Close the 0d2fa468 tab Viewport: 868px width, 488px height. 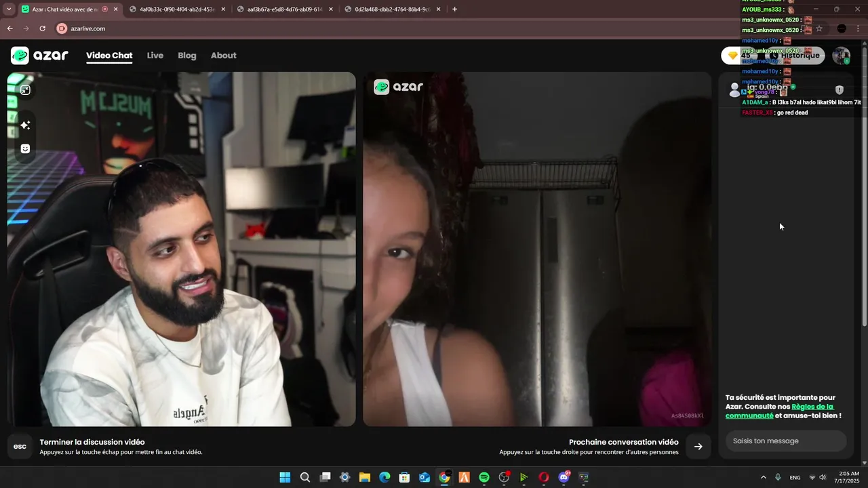tap(439, 9)
